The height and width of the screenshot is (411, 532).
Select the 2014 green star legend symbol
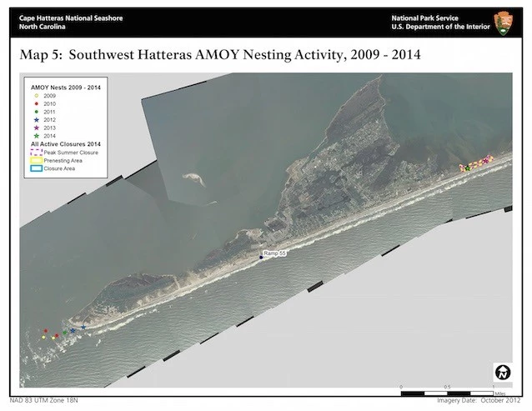[36, 135]
